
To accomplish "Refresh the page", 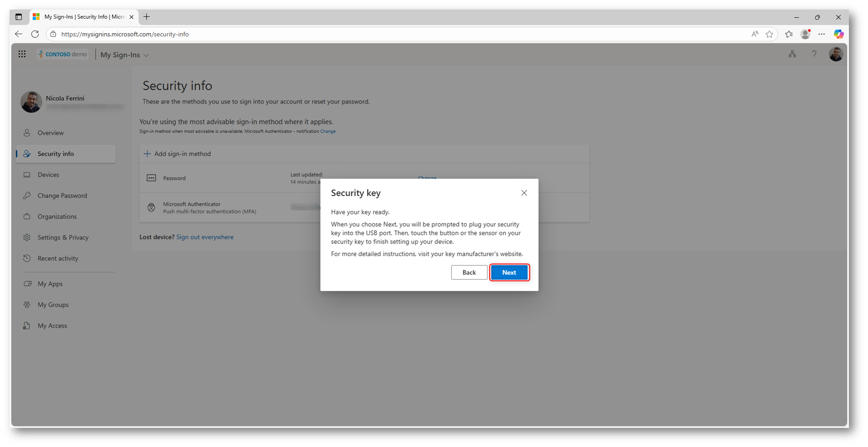I will click(x=35, y=34).
